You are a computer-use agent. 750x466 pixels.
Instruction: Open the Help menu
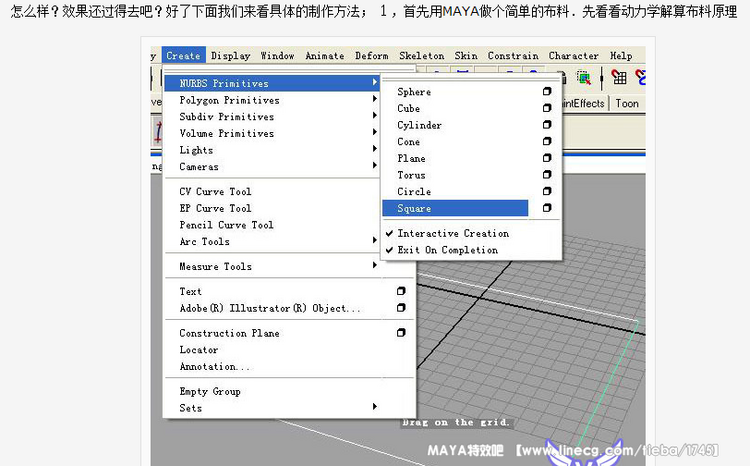(621, 55)
